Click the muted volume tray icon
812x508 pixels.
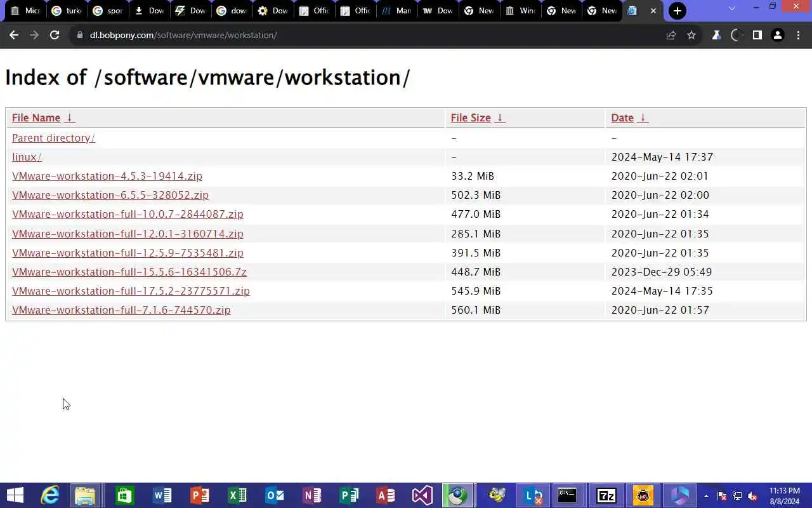click(x=752, y=496)
